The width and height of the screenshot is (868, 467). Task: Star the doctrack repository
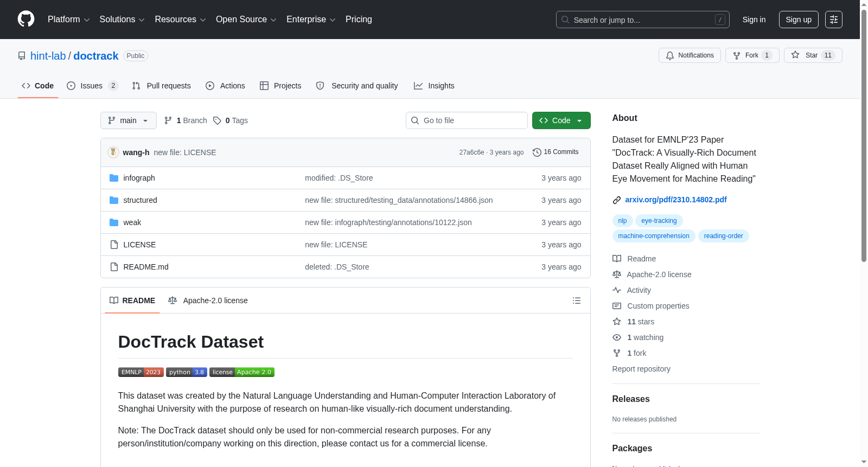pyautogui.click(x=813, y=55)
